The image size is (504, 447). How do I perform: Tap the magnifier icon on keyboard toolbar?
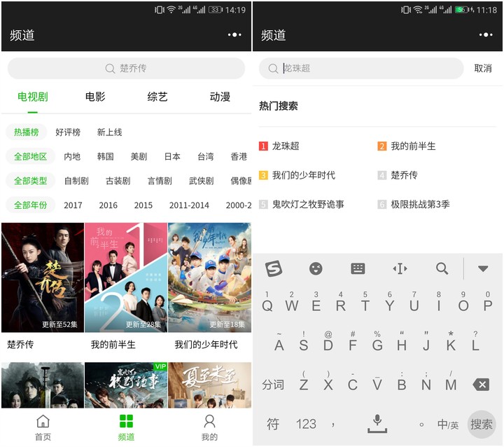tap(442, 268)
